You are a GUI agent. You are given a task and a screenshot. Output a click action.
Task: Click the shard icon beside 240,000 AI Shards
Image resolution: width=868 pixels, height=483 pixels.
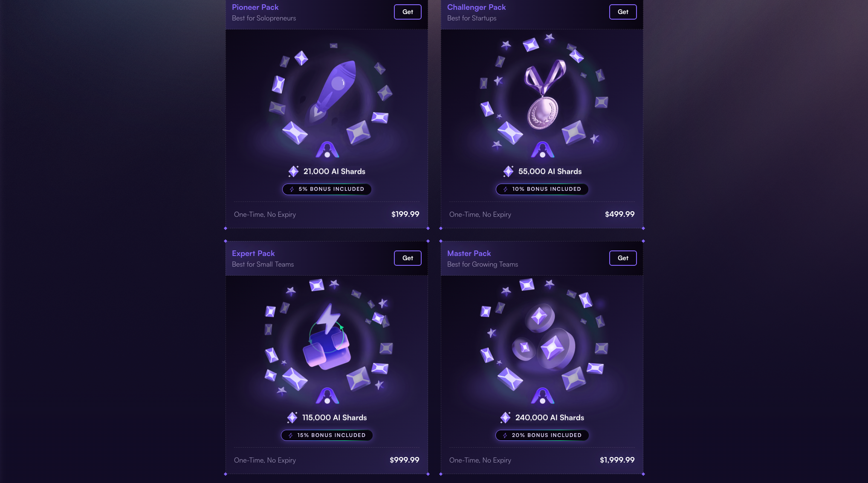(x=505, y=418)
